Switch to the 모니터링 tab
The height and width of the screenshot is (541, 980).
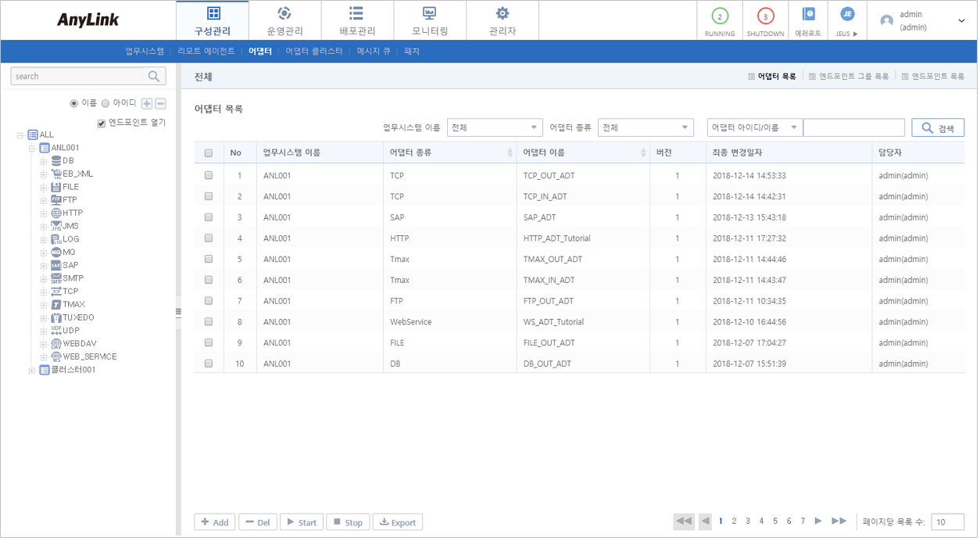(x=430, y=20)
